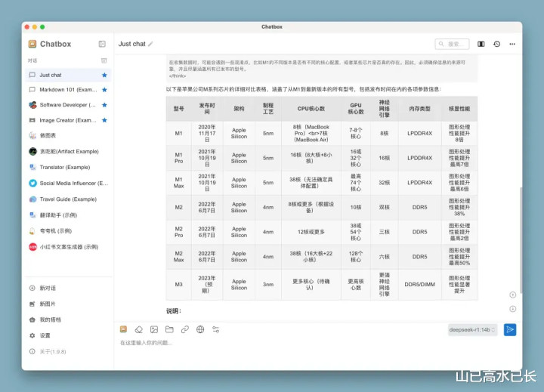Jump to the top with the upper arrow button
Screen dimensions: 544x392
[x=512, y=295]
